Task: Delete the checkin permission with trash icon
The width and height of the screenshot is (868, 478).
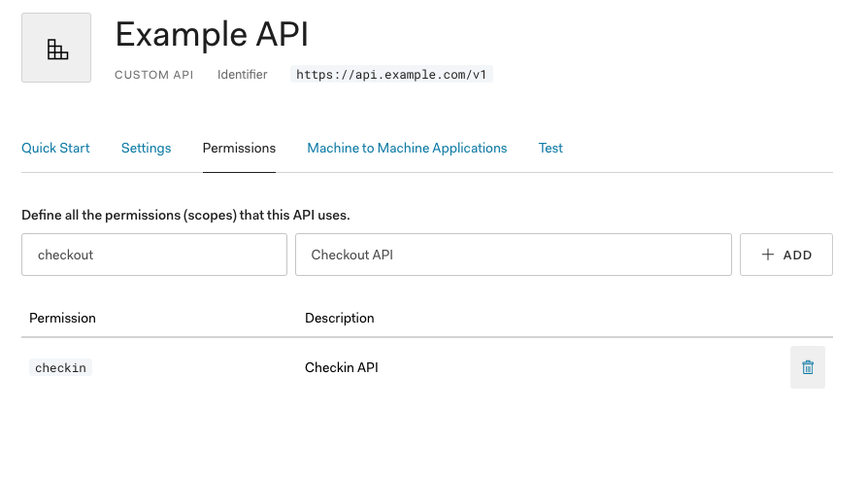Action: coord(808,367)
